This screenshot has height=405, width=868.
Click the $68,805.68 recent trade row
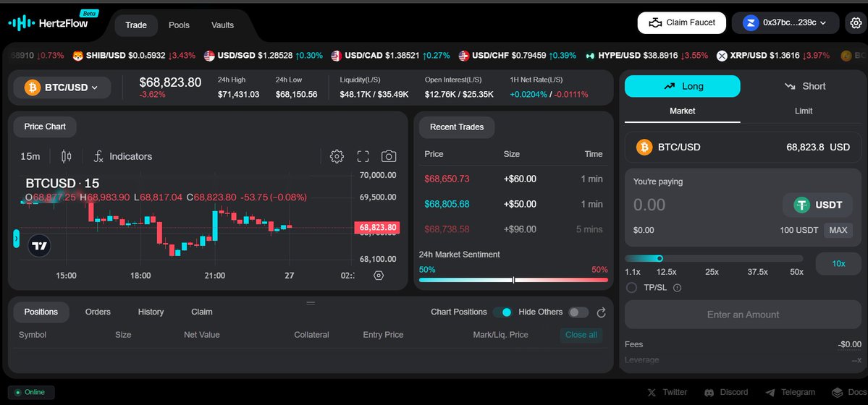(513, 204)
